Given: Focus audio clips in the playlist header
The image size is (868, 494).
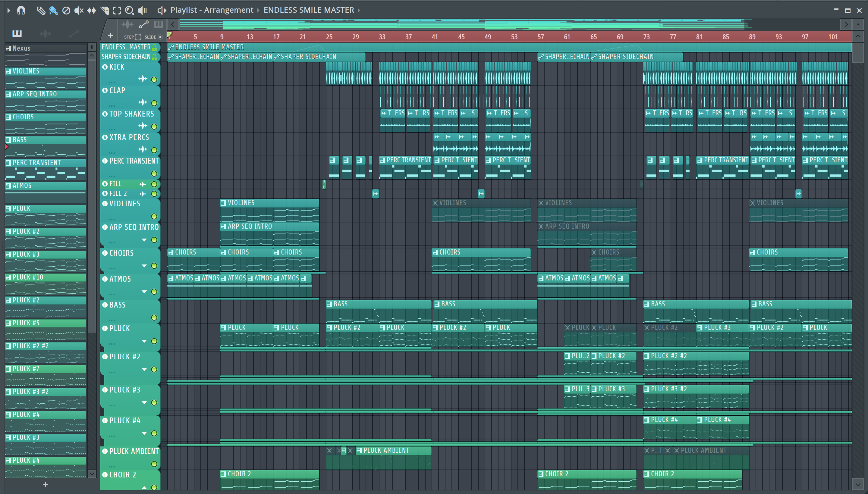Looking at the screenshot, I should 127,24.
